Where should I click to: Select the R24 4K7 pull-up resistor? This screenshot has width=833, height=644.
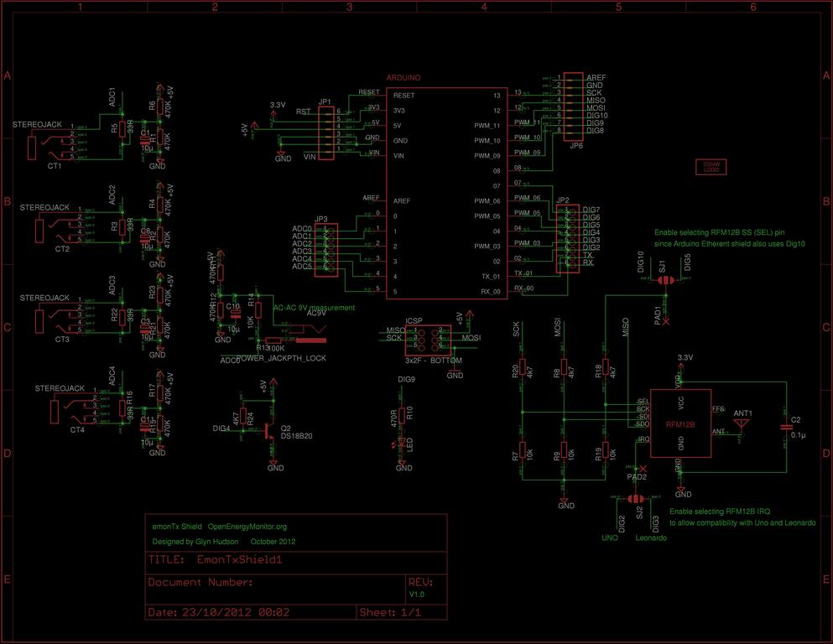click(243, 416)
